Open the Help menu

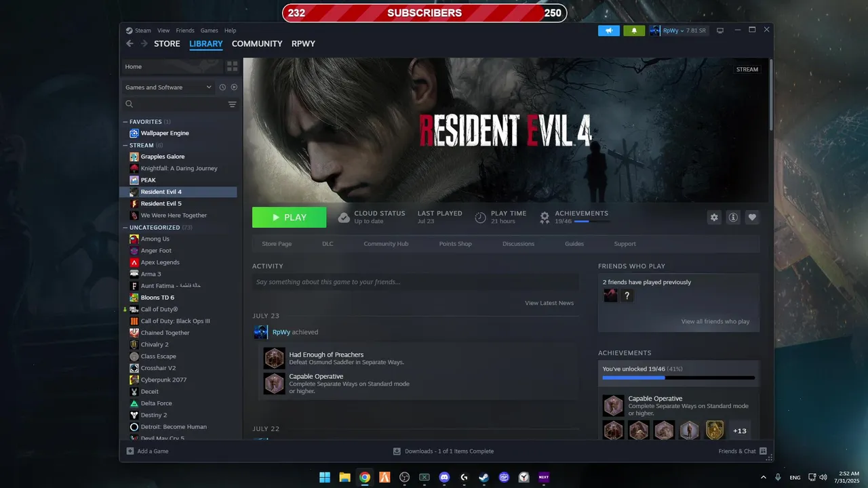tap(230, 30)
